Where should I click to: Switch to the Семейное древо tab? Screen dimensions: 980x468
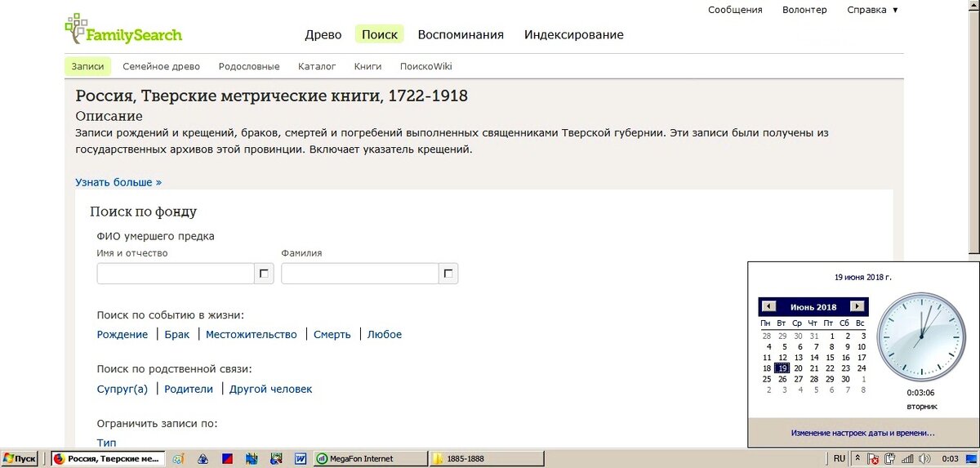[162, 67]
